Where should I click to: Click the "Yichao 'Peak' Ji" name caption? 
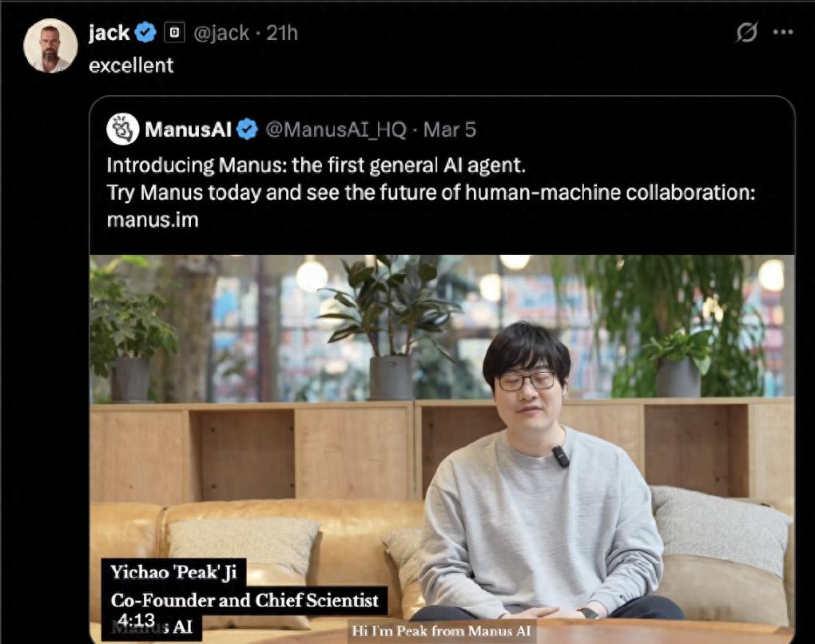click(x=173, y=572)
